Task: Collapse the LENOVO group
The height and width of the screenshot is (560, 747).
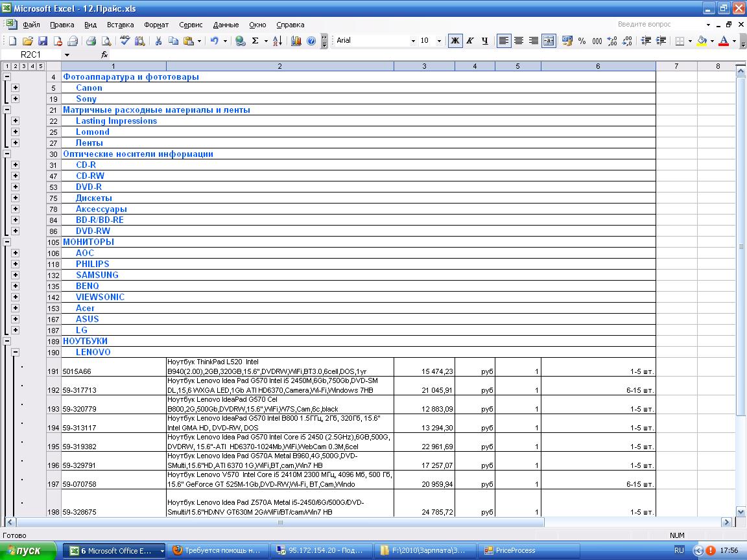Action: click(x=16, y=352)
